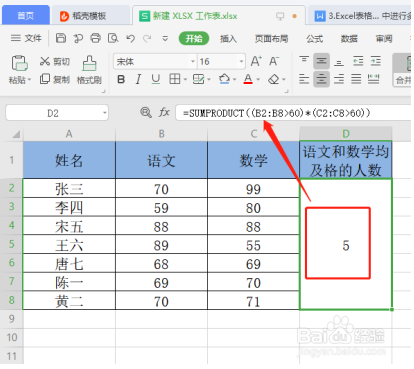Viewport: 414px width, 369px height.
Task: Align text to the left
Action: click(304, 79)
